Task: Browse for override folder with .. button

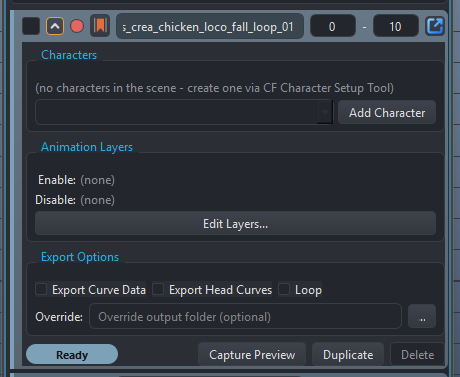Action: click(422, 316)
